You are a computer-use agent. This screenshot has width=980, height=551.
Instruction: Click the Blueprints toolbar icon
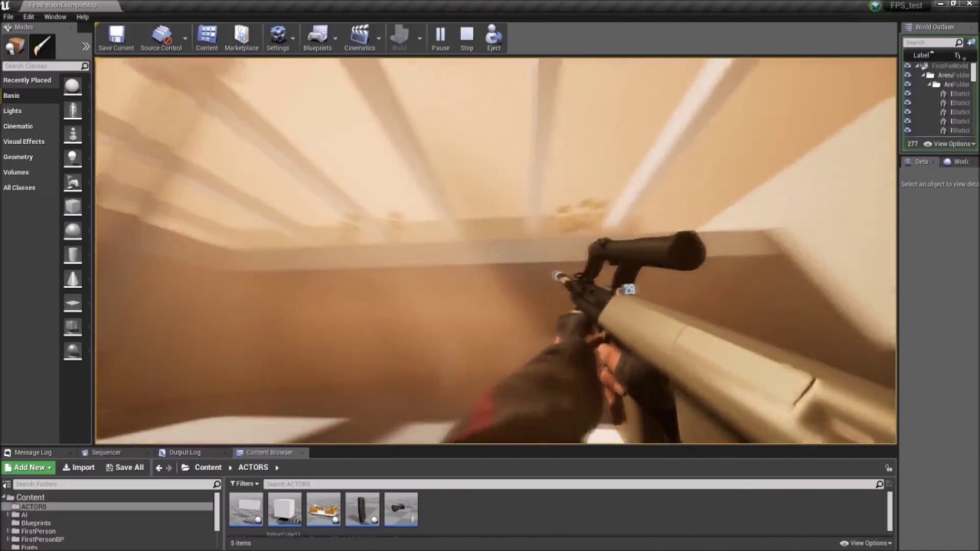click(x=317, y=38)
